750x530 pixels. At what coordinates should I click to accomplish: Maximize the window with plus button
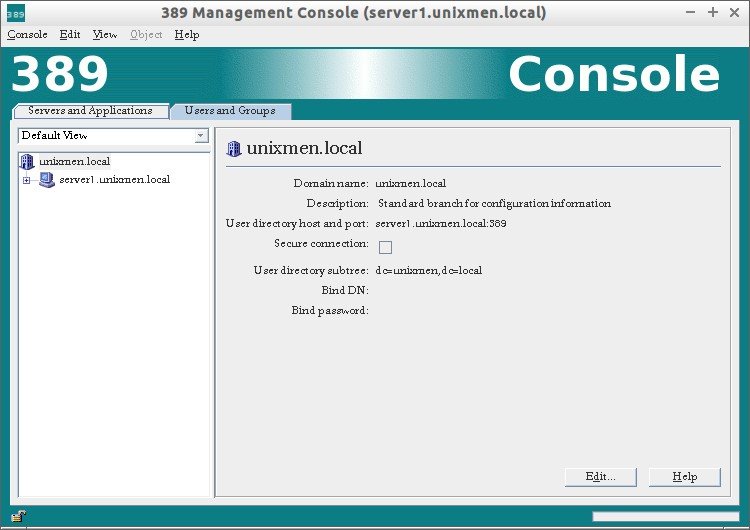coord(713,12)
